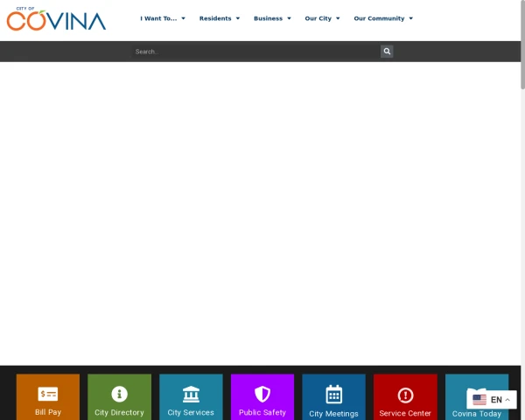Viewport: 525px width, 420px height.
Task: Open the Covina Today link label
Action: coord(477,414)
